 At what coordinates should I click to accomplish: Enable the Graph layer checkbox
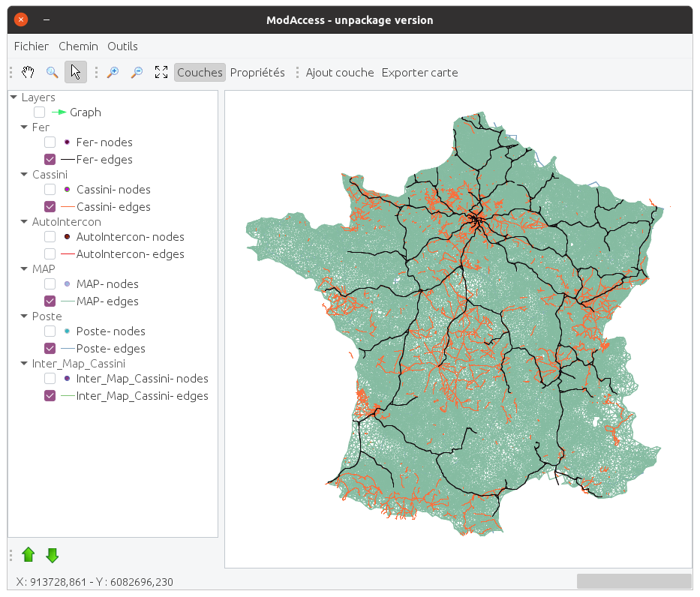[39, 112]
